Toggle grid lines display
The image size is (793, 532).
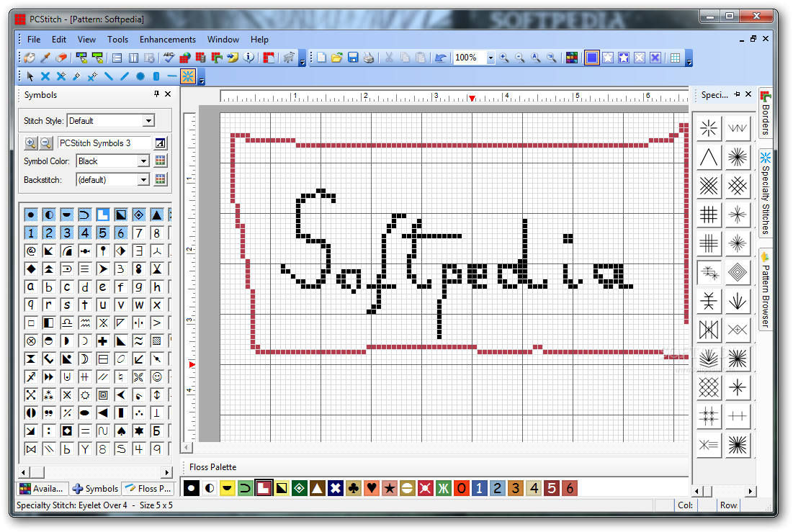click(675, 58)
